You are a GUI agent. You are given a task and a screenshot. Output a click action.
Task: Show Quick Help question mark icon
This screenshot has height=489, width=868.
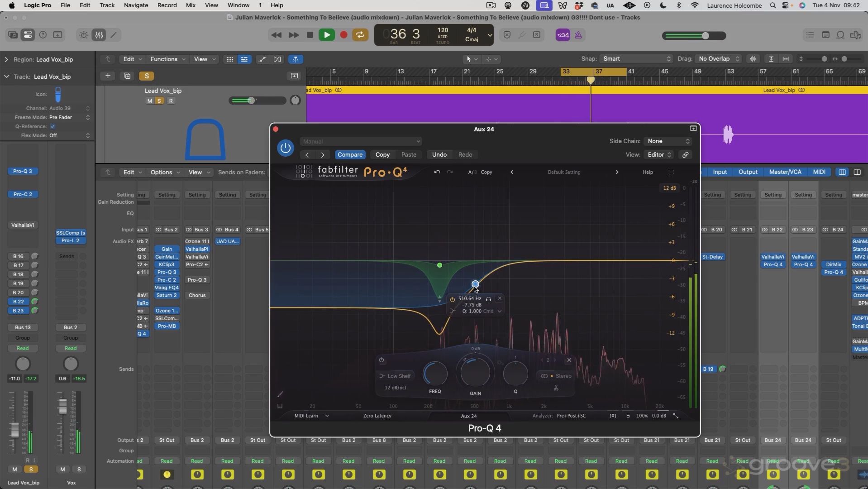[43, 35]
